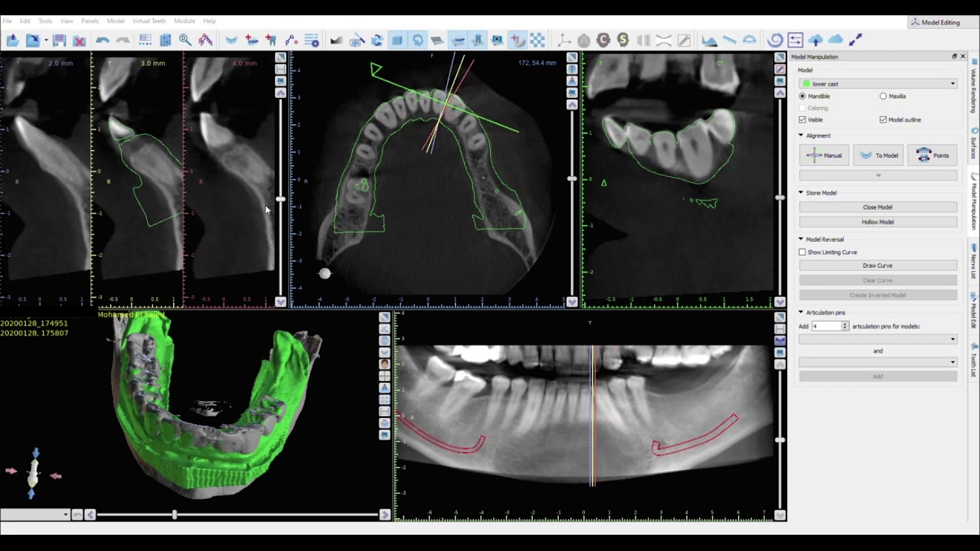
Task: Click the Draw Curve button
Action: [878, 266]
